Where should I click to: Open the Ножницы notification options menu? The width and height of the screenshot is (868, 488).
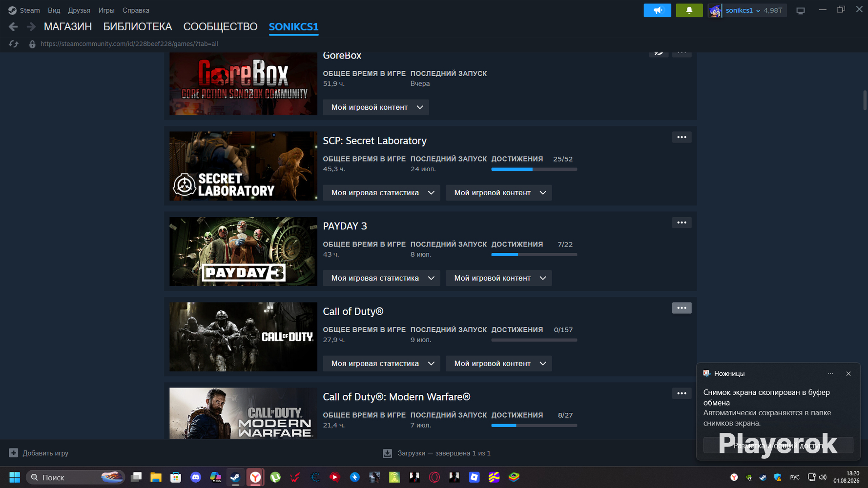pyautogui.click(x=830, y=374)
